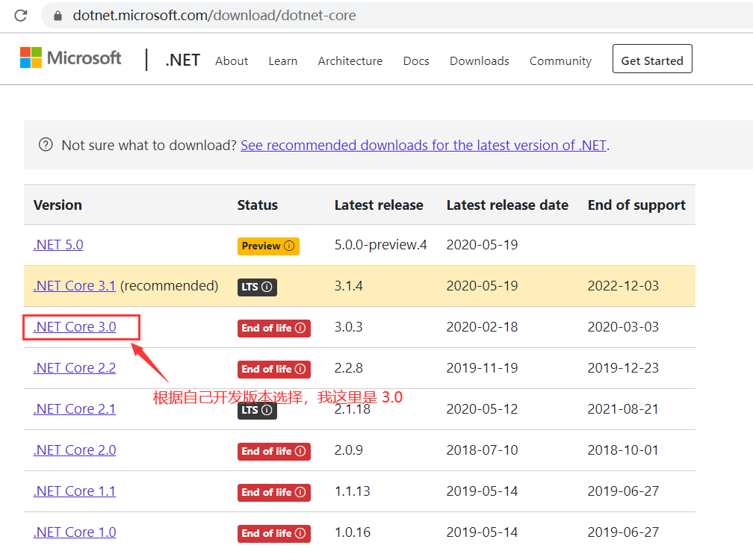Click the 2020-03-03 end of support date
753x560 pixels.
[x=623, y=327]
